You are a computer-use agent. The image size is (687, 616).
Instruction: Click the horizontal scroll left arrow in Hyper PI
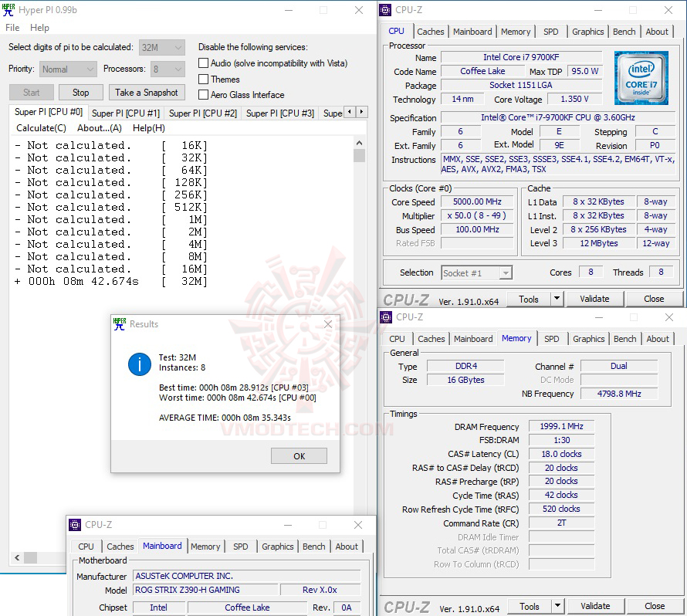[x=17, y=557]
